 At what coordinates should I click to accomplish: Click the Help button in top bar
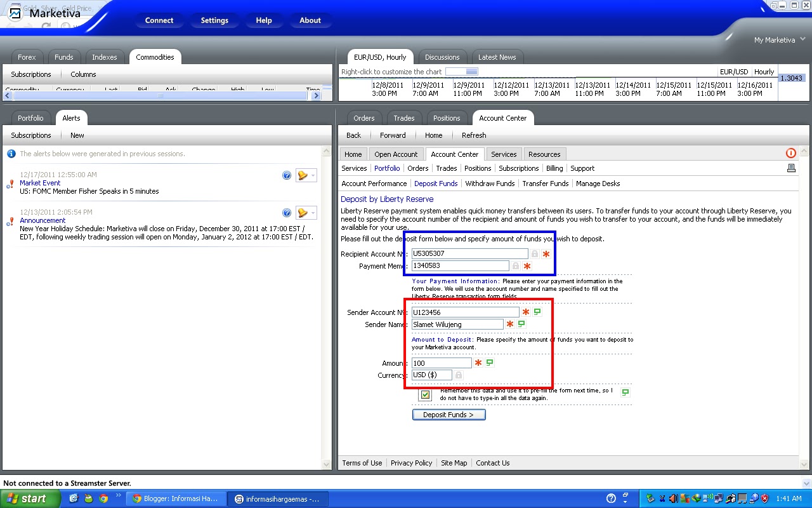(264, 20)
